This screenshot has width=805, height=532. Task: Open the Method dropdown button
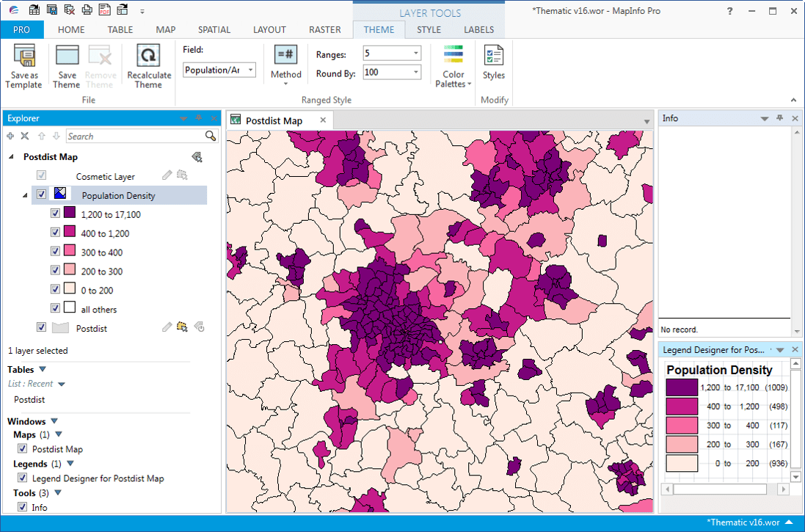click(x=286, y=65)
